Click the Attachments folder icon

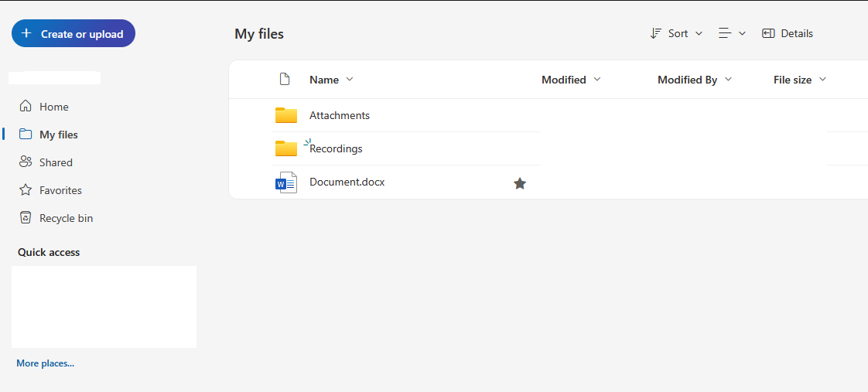(x=285, y=115)
